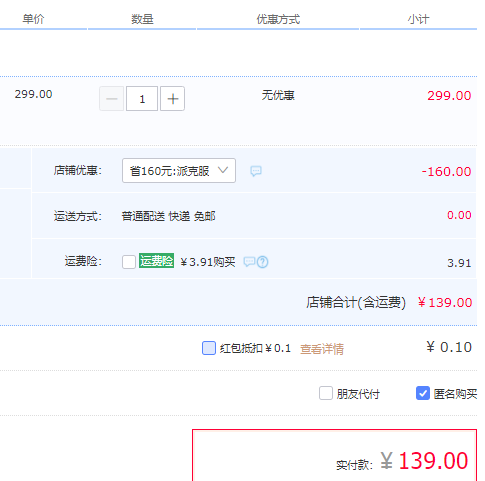Click the 实付款 ¥139.00 total box
This screenshot has width=485, height=481.
[335, 455]
